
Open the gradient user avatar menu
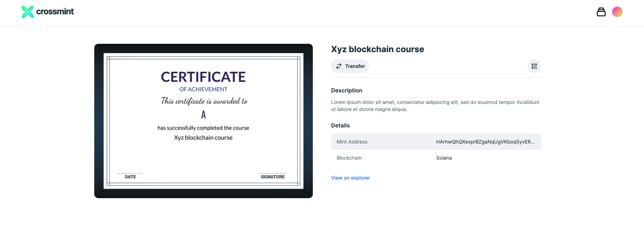coord(617,12)
